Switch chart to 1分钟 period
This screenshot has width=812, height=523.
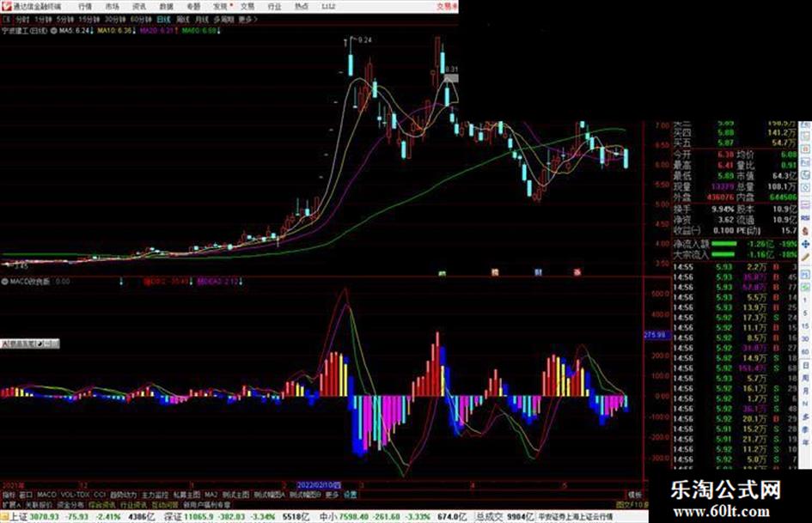[43, 19]
